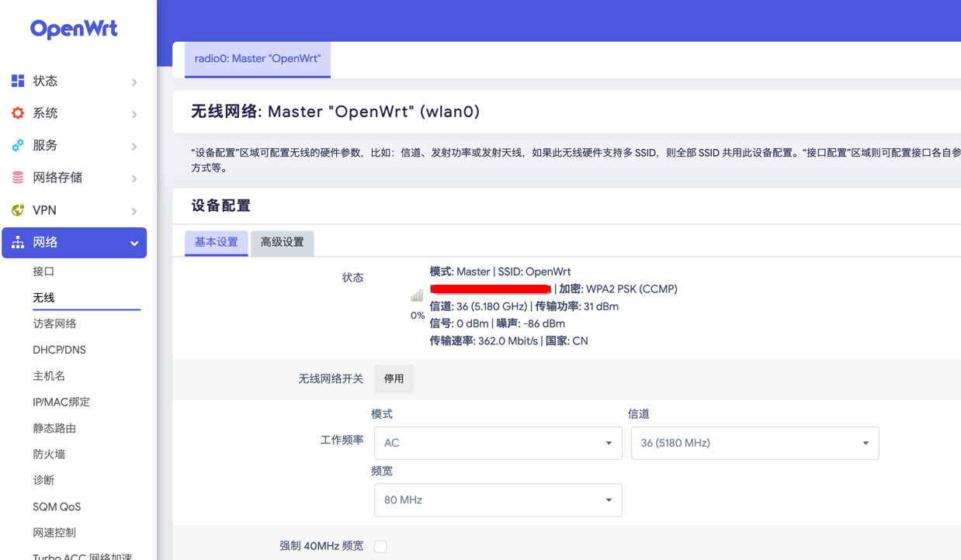Open the 防火墙 page link
This screenshot has width=961, height=560.
point(49,455)
